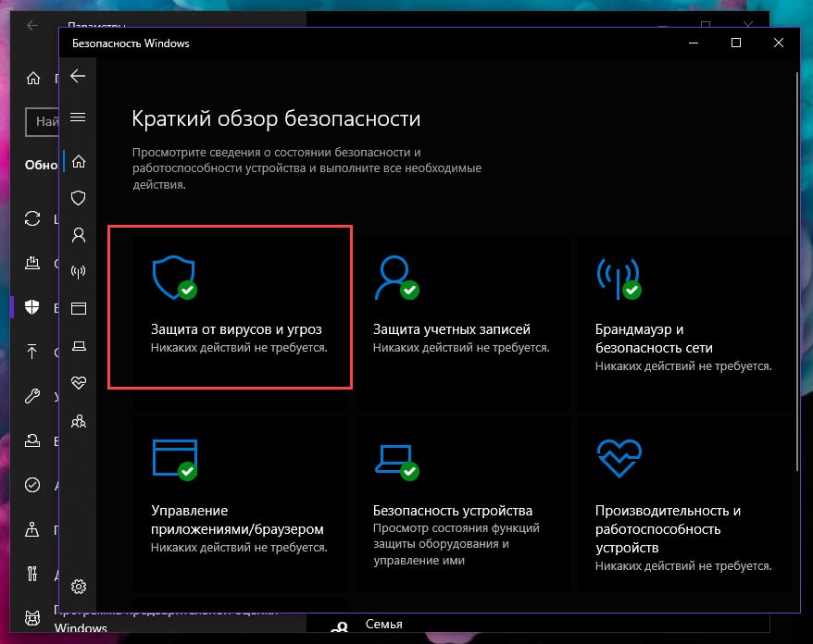The height and width of the screenshot is (644, 813).
Task: Open Account protection person sidebar icon
Action: click(79, 235)
